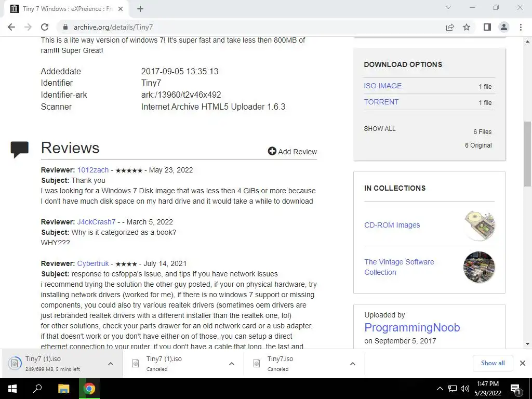The width and height of the screenshot is (532, 399).
Task: Show hidden system tray icons
Action: [440, 389]
